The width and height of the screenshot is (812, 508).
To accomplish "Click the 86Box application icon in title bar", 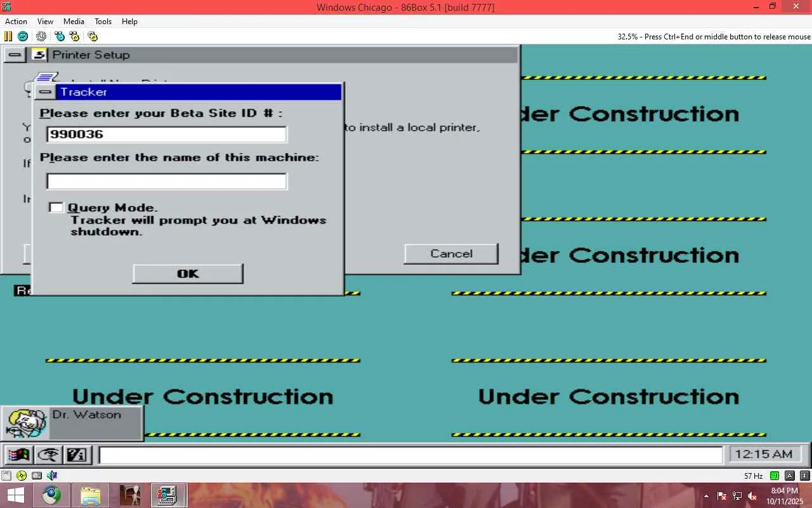I will point(6,6).
